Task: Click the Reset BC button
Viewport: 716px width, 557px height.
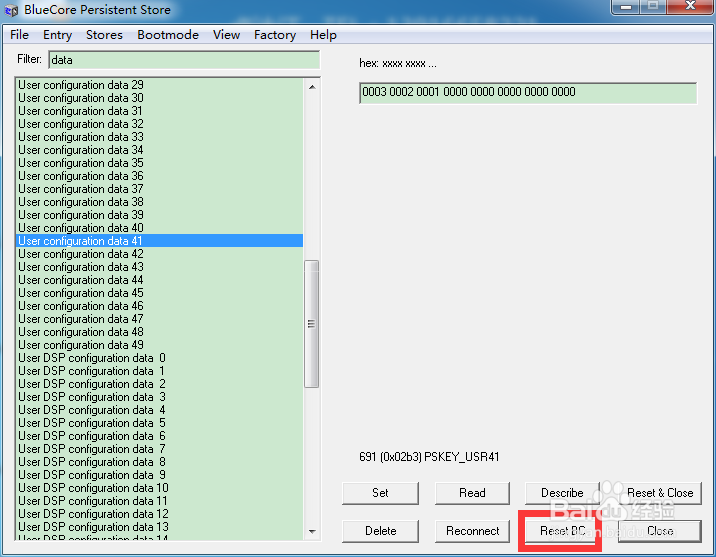Action: click(x=562, y=531)
